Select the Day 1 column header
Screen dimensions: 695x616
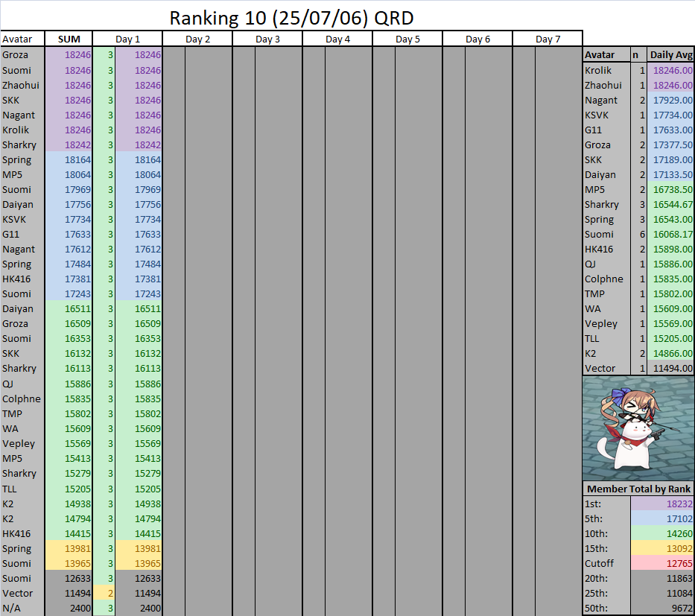[127, 39]
